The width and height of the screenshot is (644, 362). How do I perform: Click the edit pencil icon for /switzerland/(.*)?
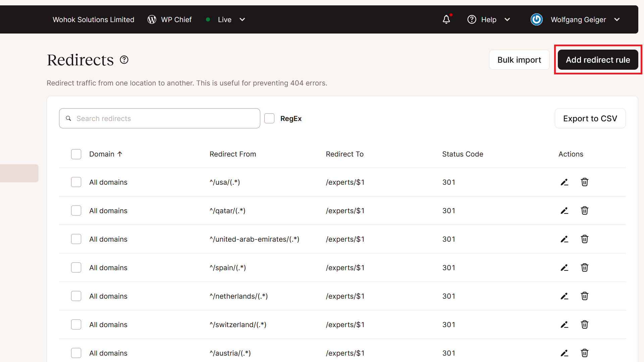[565, 324]
